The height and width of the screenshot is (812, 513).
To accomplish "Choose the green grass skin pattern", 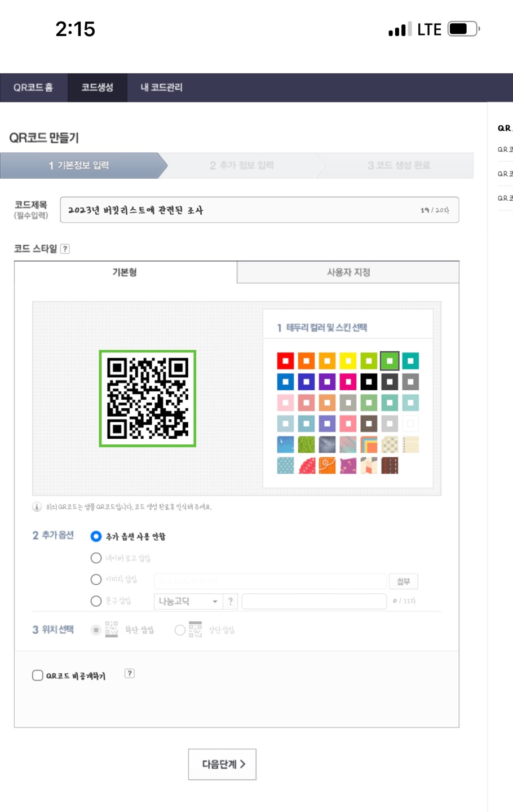I will pyautogui.click(x=306, y=444).
